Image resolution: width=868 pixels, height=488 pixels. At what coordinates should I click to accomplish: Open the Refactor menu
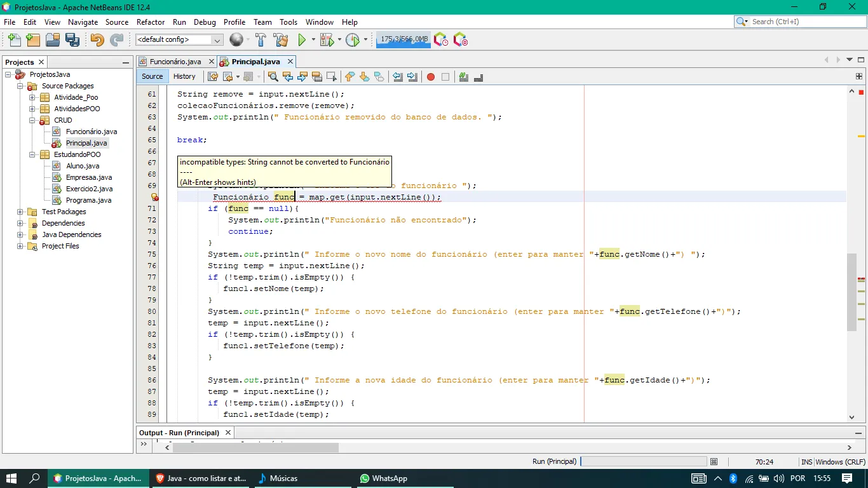151,22
